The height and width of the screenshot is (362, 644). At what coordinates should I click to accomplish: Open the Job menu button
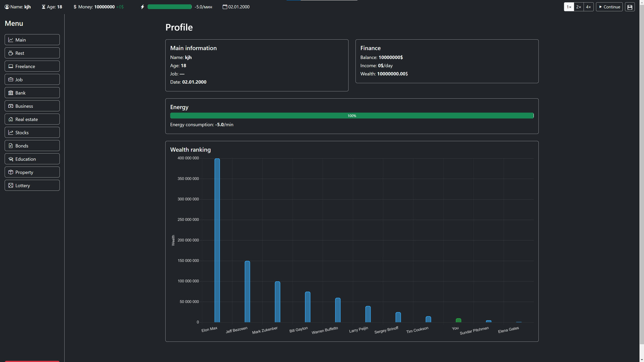pos(32,79)
